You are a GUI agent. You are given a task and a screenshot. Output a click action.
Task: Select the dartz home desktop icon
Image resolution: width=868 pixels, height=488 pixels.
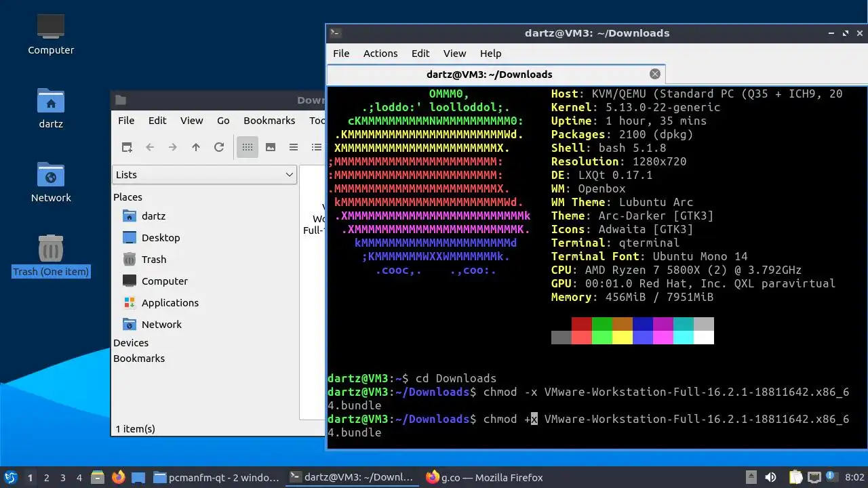pos(51,108)
